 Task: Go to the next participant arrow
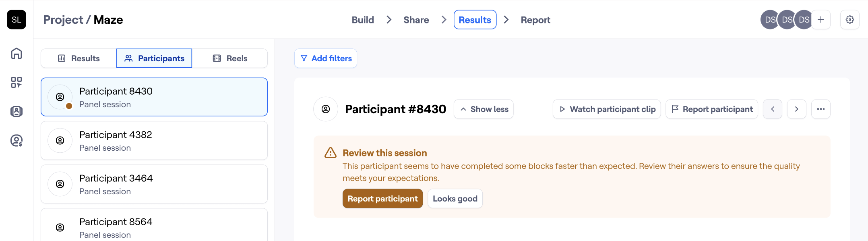796,109
